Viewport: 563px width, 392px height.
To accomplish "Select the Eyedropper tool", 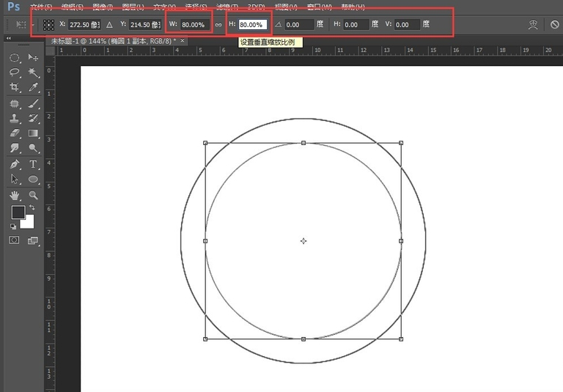I will click(33, 88).
